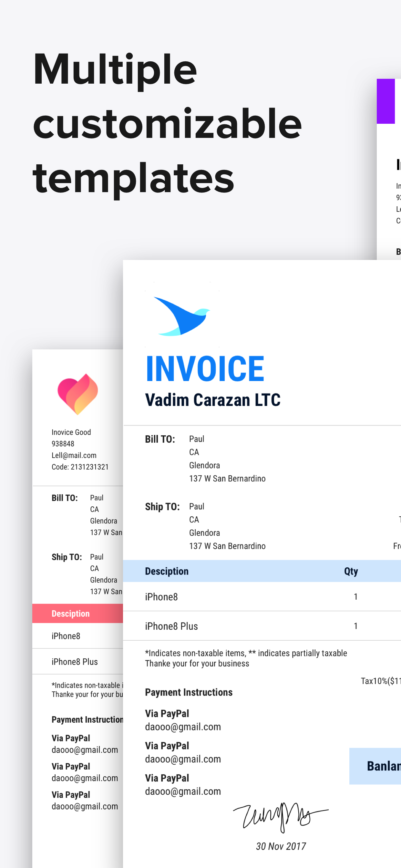
Task: Click quantity '1' on the iPhone8 row
Action: 355,596
